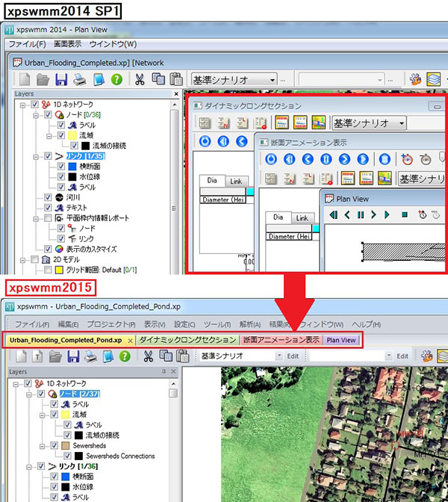Click stopwatch plus icon in 断面アニメーション表示 toolbar
Screen dimensions: 448x502
pyautogui.click(x=407, y=159)
